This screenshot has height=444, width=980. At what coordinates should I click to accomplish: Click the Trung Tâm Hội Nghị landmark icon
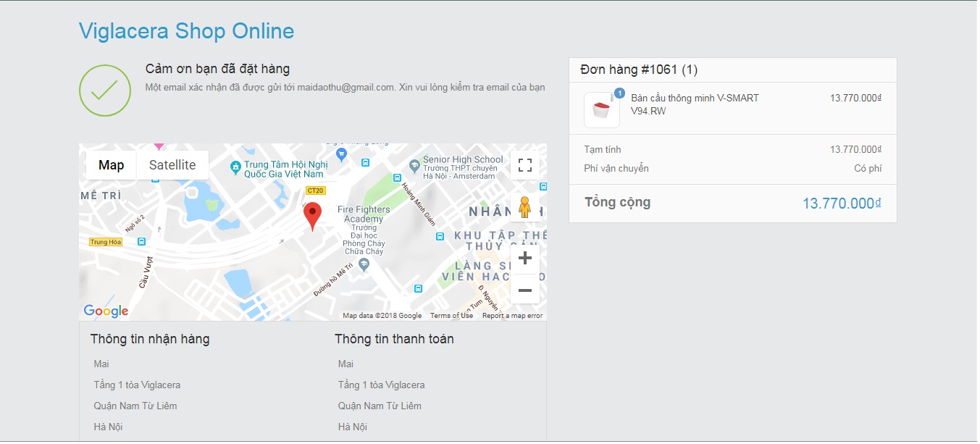235,168
